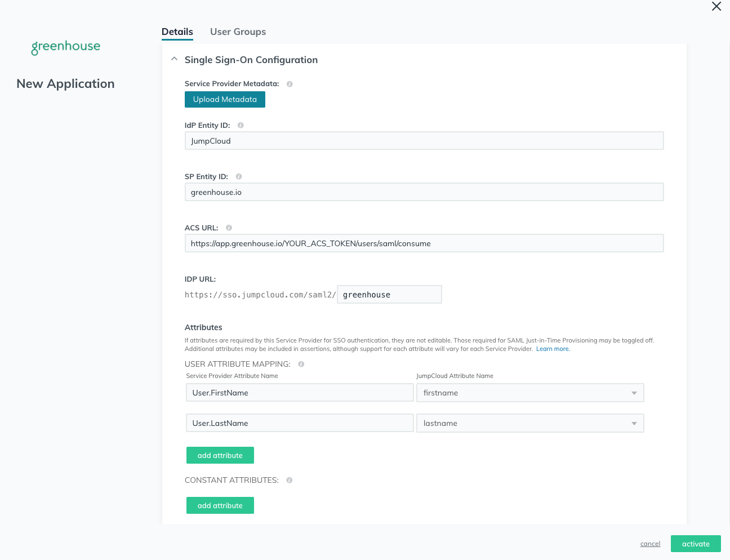Close the New Application panel
Viewport: 730px width, 560px height.
(716, 6)
